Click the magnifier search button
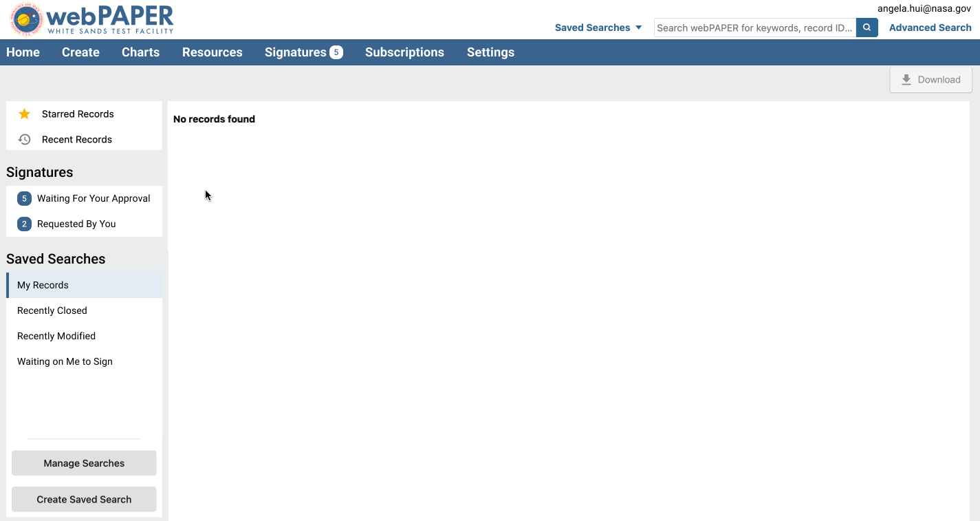 (x=867, y=28)
